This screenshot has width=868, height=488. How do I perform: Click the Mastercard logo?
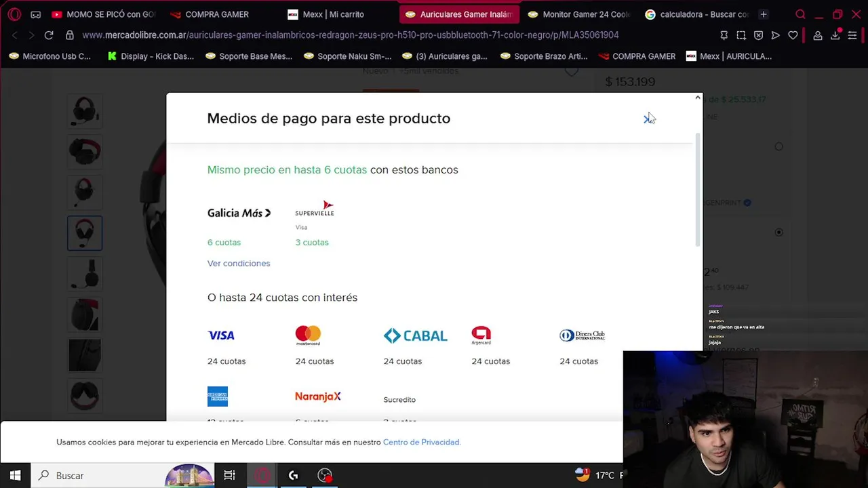coord(308,335)
